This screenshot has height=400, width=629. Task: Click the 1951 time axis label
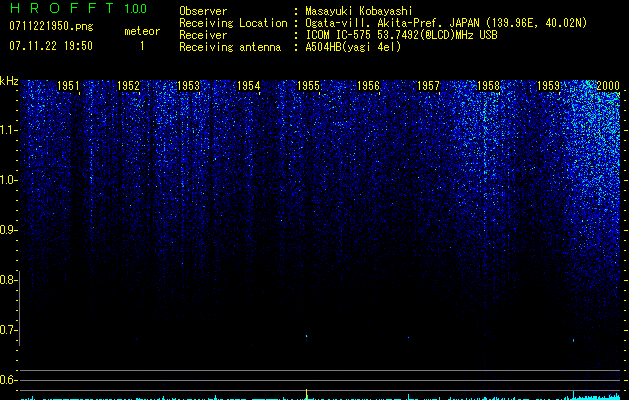[68, 86]
